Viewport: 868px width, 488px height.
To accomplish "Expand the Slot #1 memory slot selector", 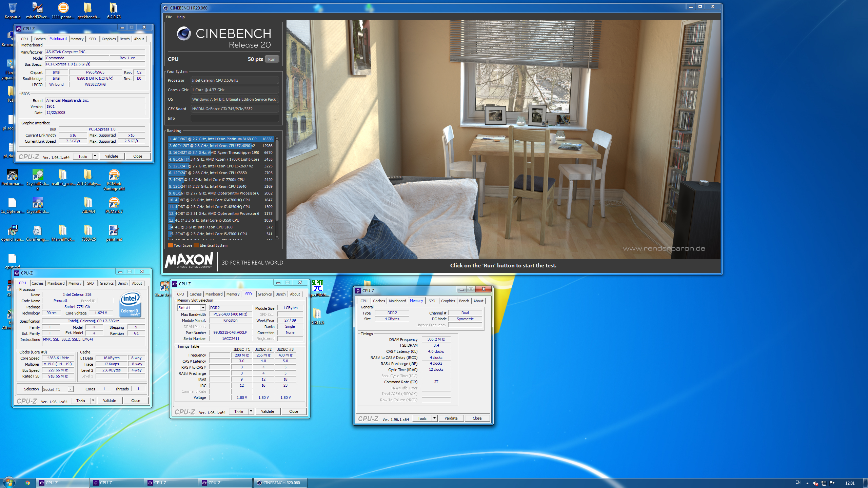I will pos(203,308).
